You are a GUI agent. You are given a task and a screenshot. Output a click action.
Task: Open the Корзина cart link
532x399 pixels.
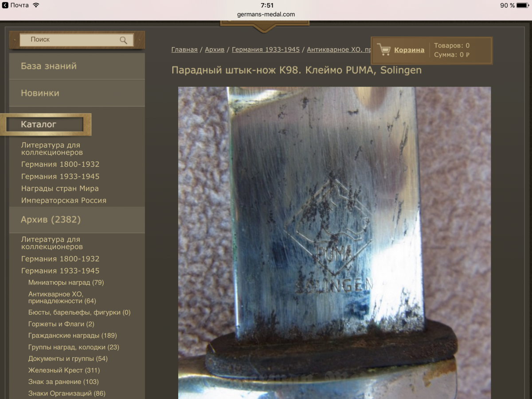[409, 50]
